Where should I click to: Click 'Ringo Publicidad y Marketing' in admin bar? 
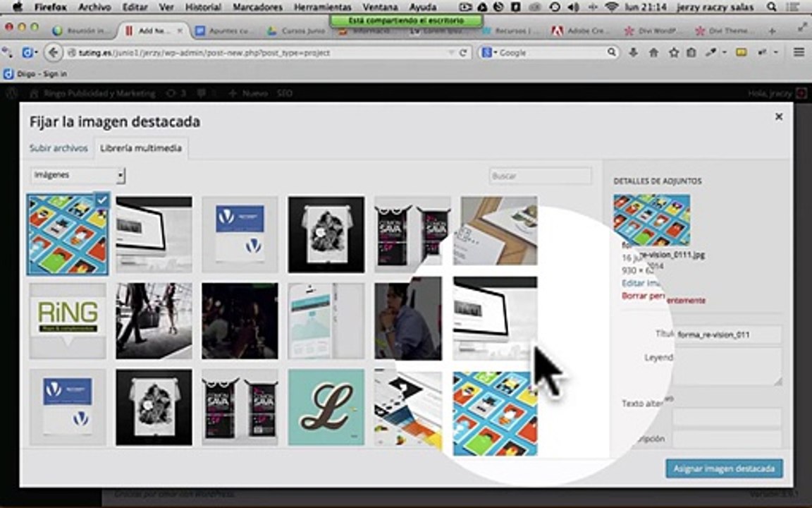[94, 93]
